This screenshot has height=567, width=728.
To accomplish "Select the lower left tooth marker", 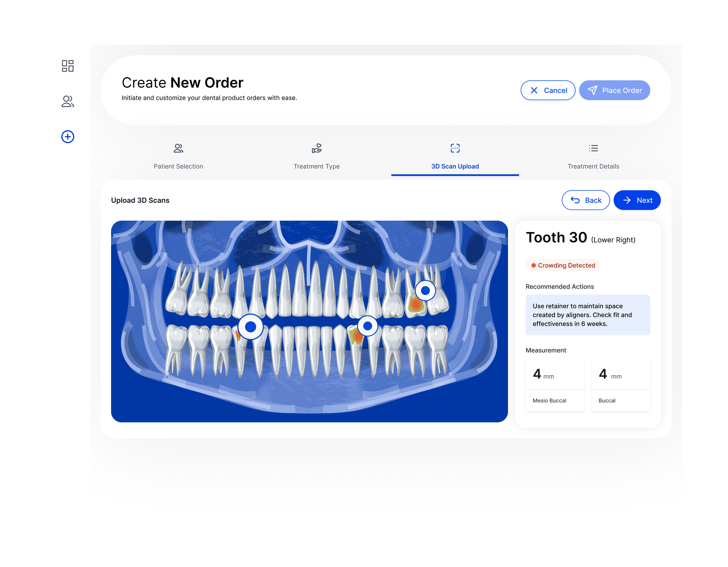I will [250, 327].
